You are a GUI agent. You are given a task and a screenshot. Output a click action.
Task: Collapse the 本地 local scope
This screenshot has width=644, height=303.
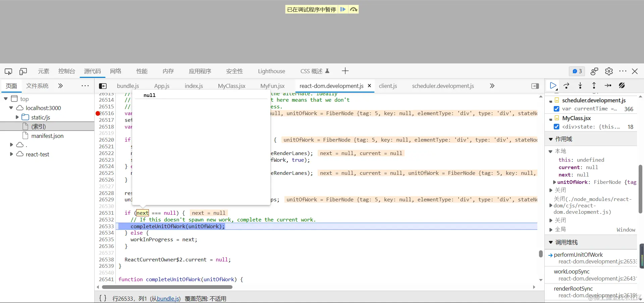click(x=550, y=151)
